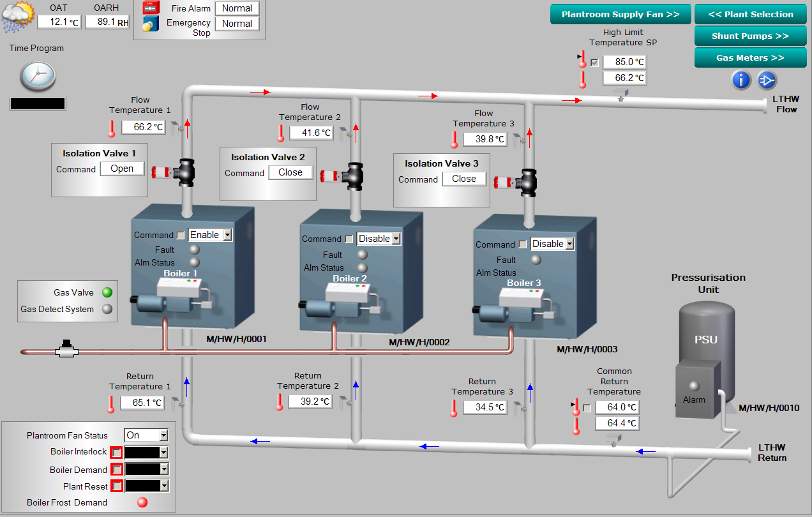Image resolution: width=812 pixels, height=517 pixels.
Task: Open Boiler 1 Enable command dropdown
Action: [226, 236]
